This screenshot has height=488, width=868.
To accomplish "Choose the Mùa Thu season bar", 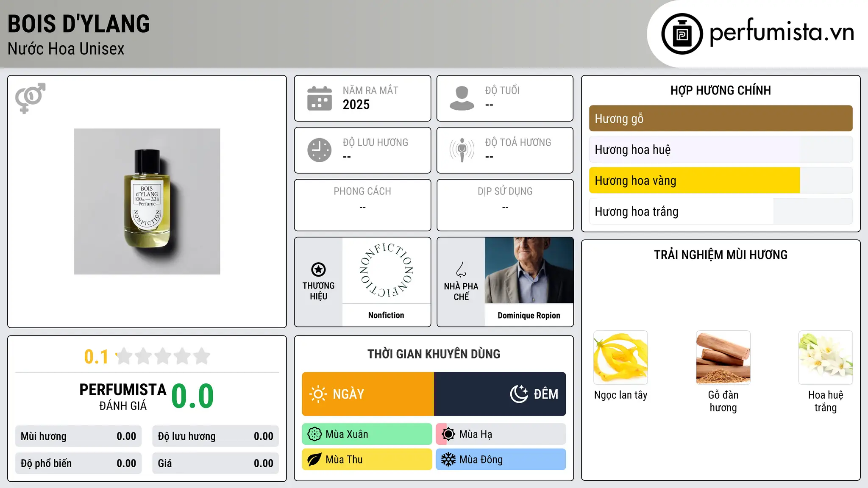I will pos(367,460).
